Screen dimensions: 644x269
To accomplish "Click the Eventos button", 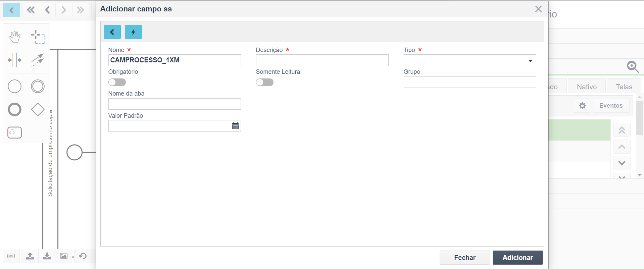I will pos(611,106).
